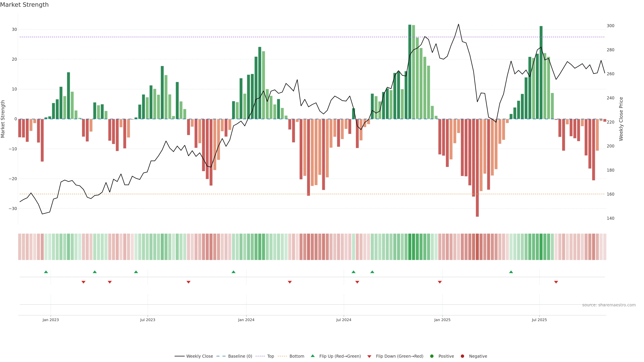Click the Jul 2025 x-axis label
Screen dimensions: 644x362
coord(539,320)
